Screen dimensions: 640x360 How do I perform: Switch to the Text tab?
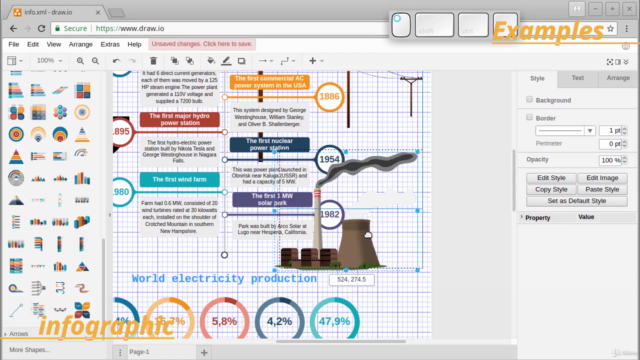[x=578, y=78]
